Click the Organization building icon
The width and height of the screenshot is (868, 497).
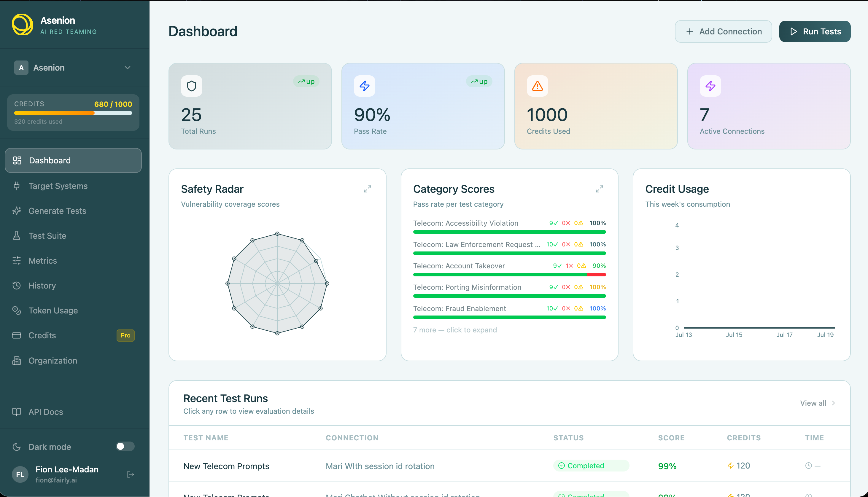17,361
